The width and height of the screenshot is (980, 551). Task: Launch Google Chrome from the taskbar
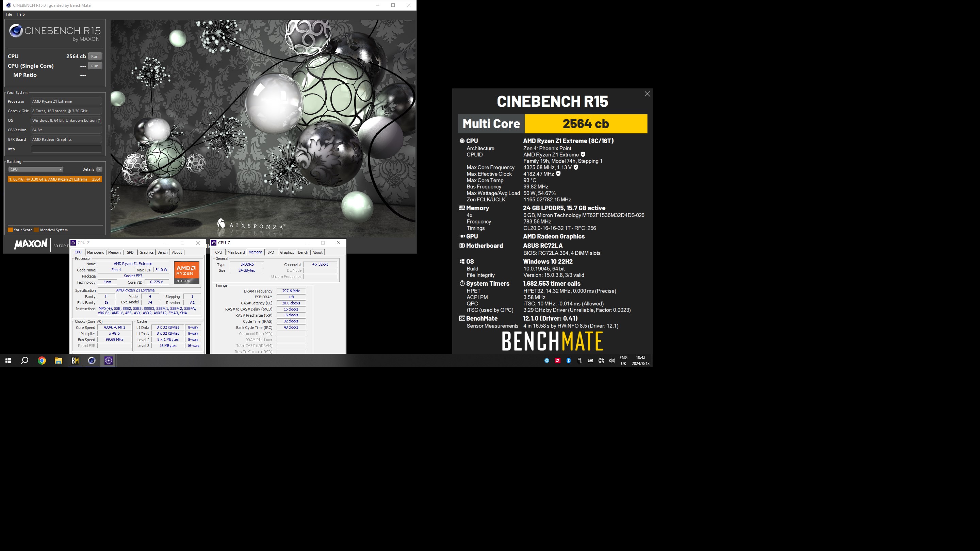(42, 361)
